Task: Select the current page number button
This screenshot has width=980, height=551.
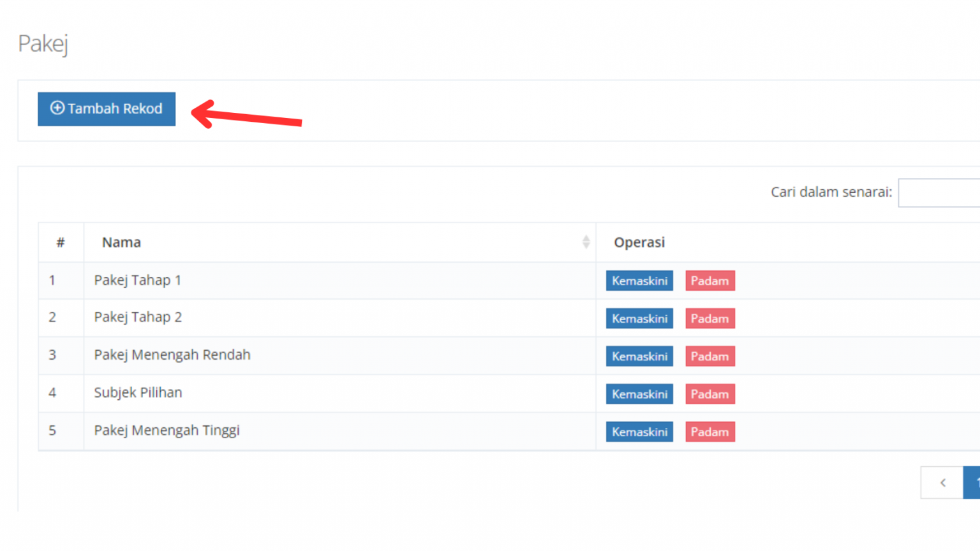Action: tap(973, 483)
